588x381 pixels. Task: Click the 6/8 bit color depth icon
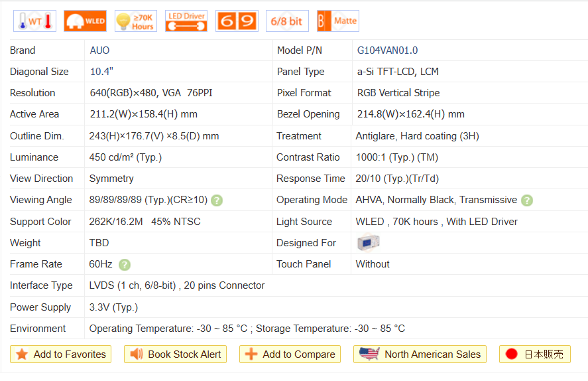click(x=286, y=21)
